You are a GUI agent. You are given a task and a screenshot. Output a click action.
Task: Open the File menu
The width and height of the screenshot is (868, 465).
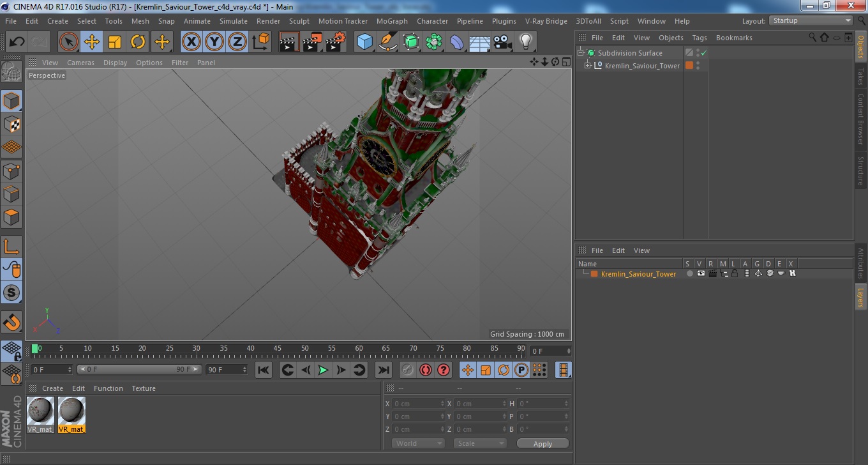point(11,21)
